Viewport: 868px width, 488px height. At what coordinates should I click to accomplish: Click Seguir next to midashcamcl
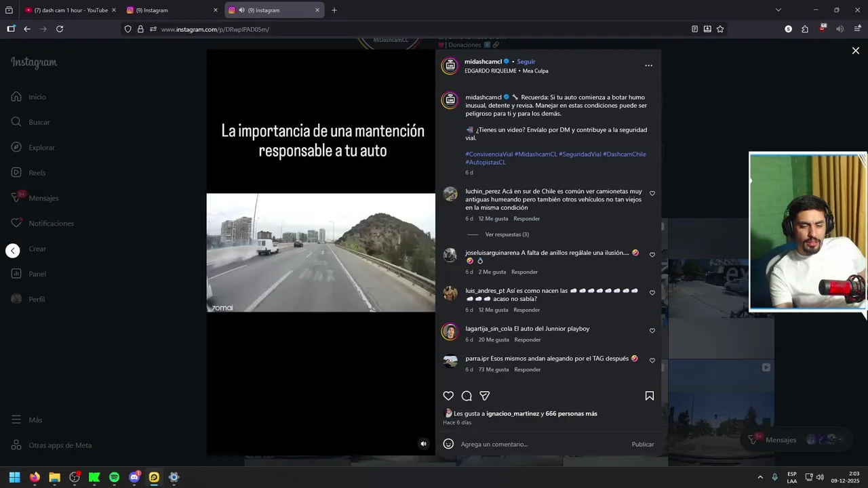526,62
